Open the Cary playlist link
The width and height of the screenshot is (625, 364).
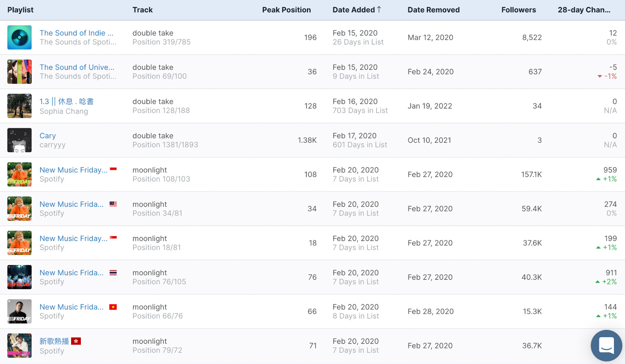48,136
